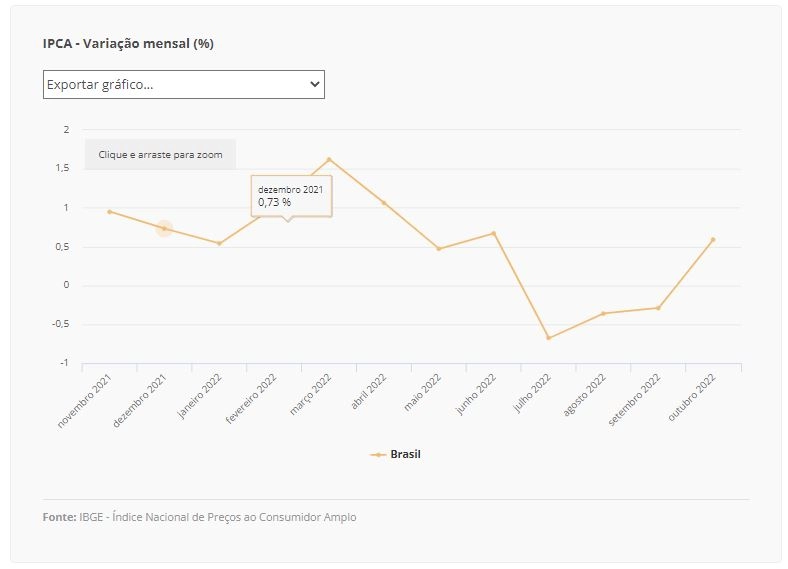
Task: Click the janeiro 2022 data point
Action: [x=219, y=243]
